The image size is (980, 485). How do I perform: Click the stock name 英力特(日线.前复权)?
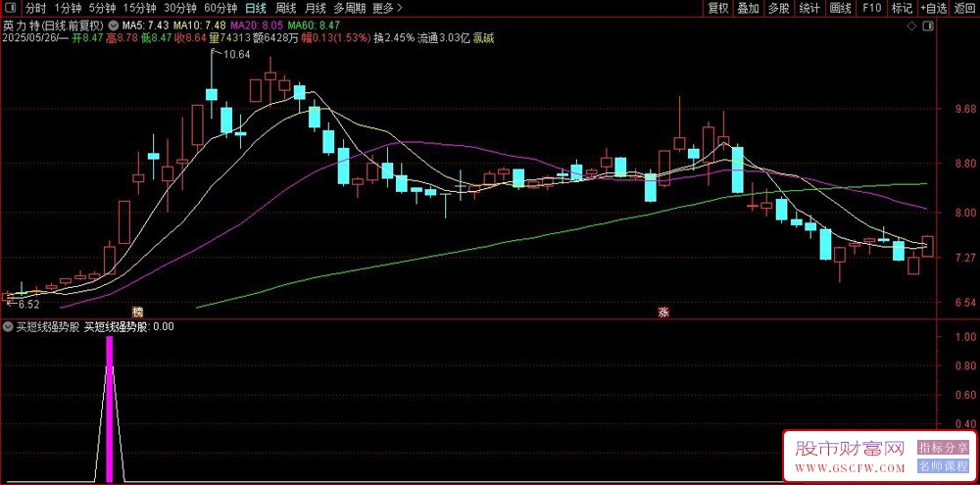pyautogui.click(x=53, y=26)
